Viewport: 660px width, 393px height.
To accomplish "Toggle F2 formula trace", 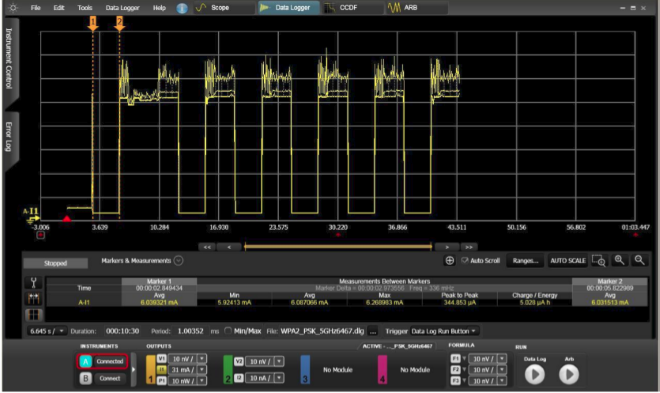I will [455, 370].
